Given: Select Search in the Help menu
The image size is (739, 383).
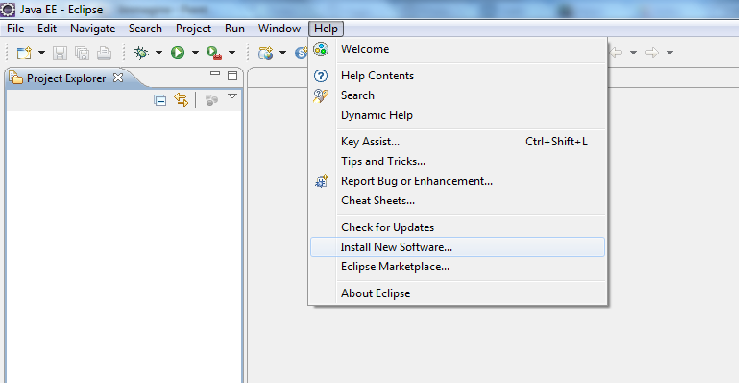Looking at the screenshot, I should [x=458, y=95].
